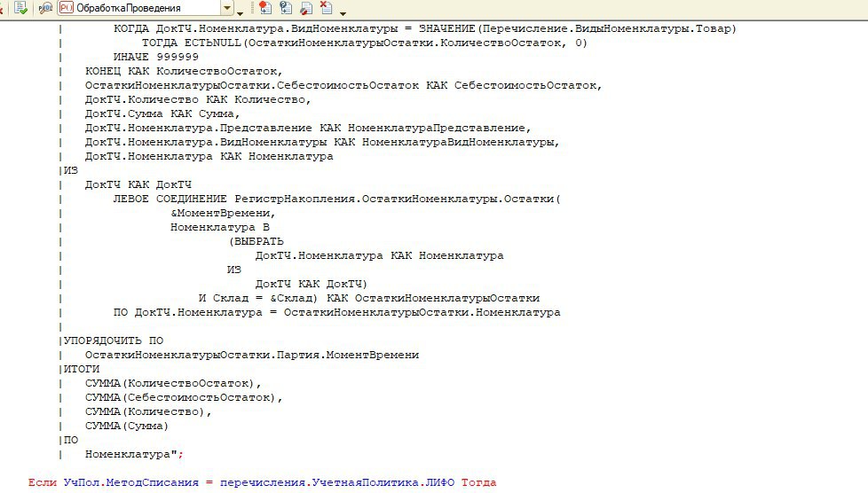Click 'ДокТЧ.Количество КАК Количество,' line
868x493 pixels.
pos(198,99)
